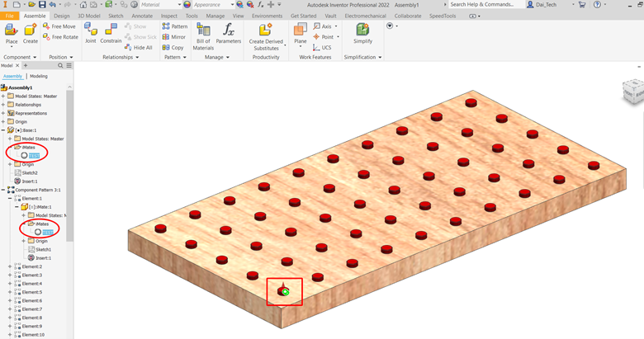Switch to the Design ribbon tab
644x339 pixels.
click(x=62, y=16)
